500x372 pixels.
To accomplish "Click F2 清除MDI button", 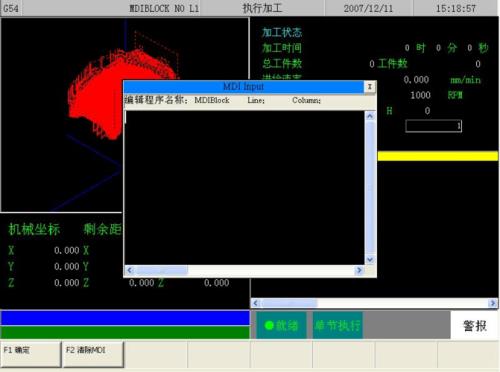I will 93,354.
